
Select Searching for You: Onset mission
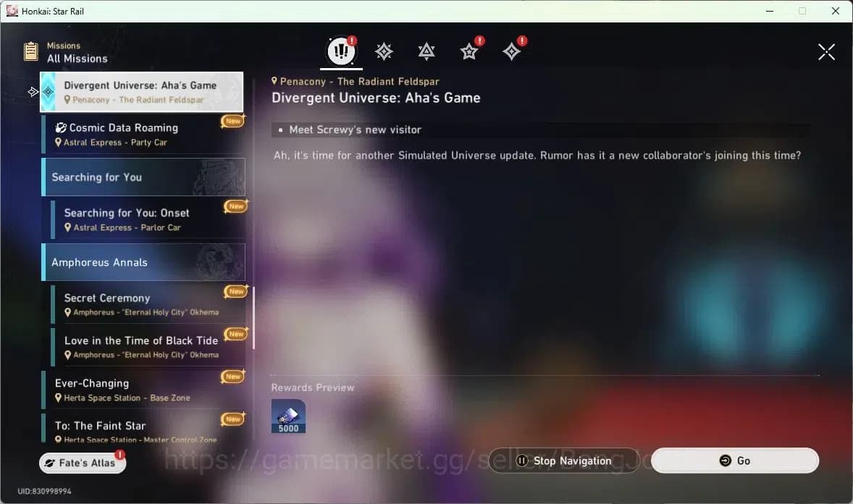pyautogui.click(x=148, y=219)
